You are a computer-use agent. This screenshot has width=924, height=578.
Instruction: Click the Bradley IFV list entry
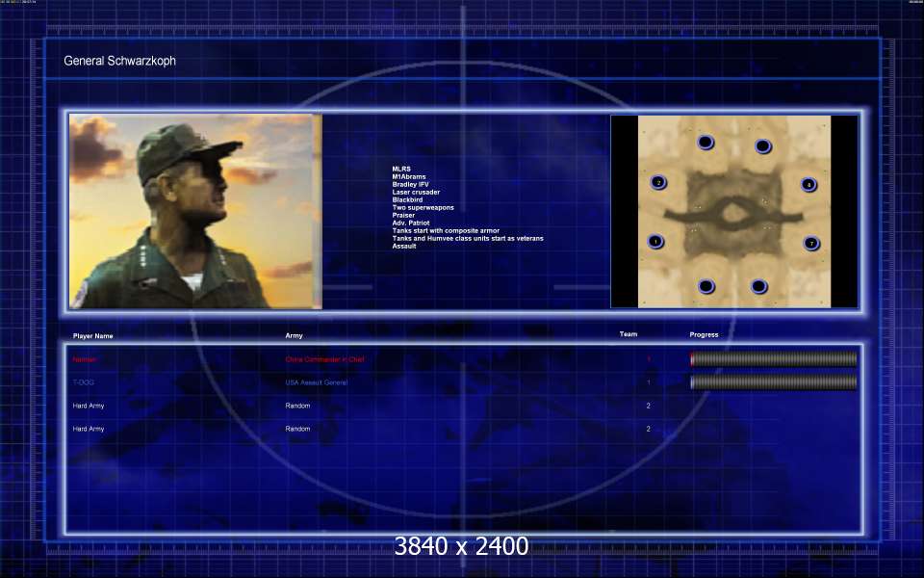pyautogui.click(x=411, y=184)
